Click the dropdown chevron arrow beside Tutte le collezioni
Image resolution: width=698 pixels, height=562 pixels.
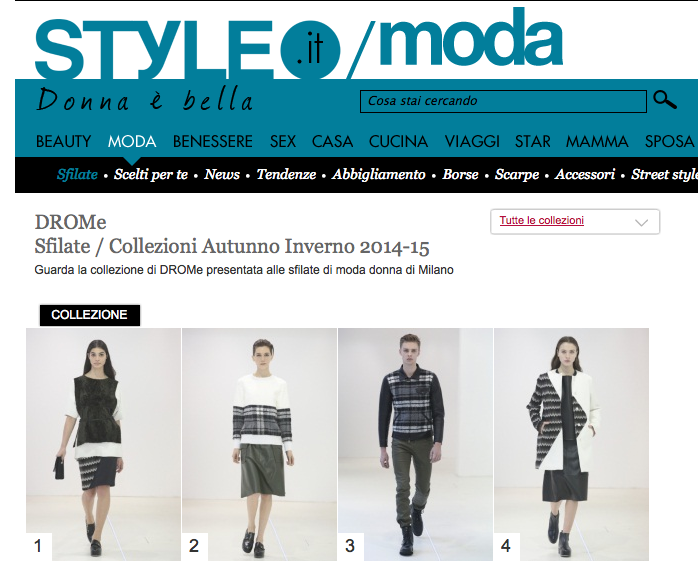click(x=641, y=222)
